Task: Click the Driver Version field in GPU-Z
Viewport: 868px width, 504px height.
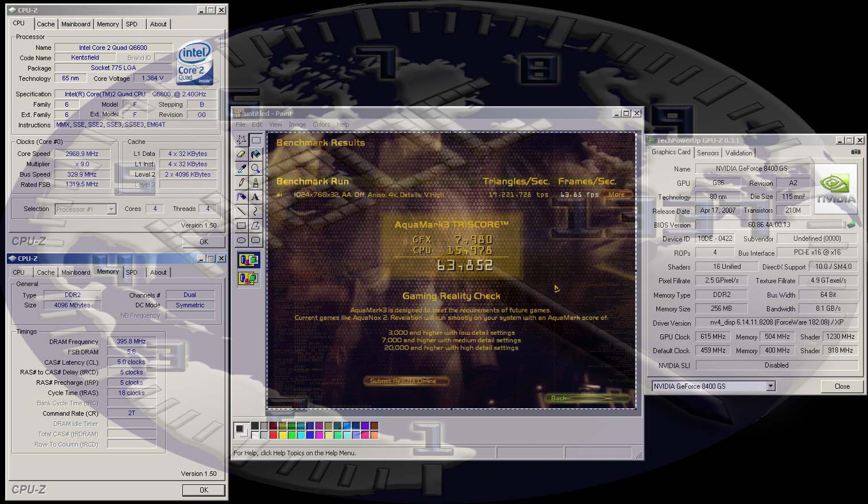Action: click(776, 323)
